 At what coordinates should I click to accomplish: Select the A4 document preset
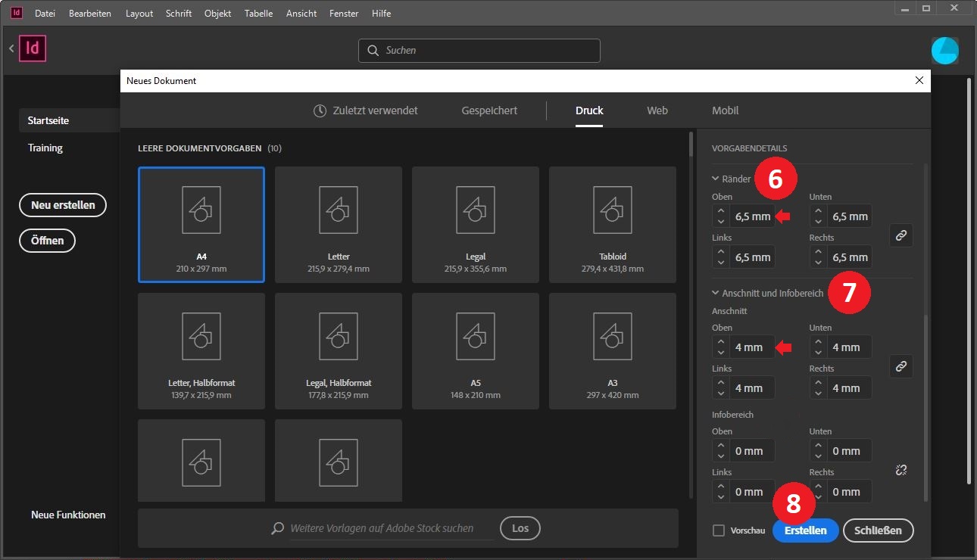click(201, 224)
